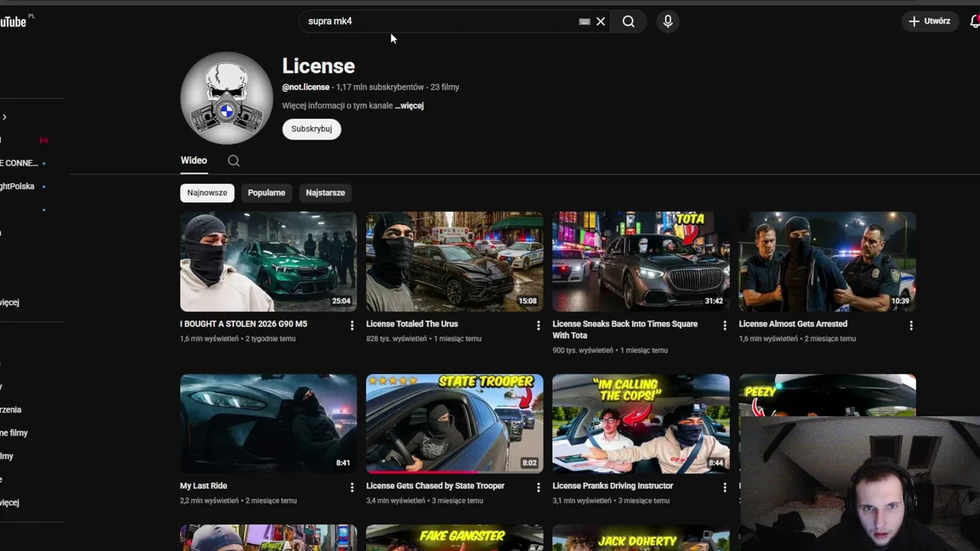
Task: Click the 25:04 duration badge
Action: [x=341, y=302]
